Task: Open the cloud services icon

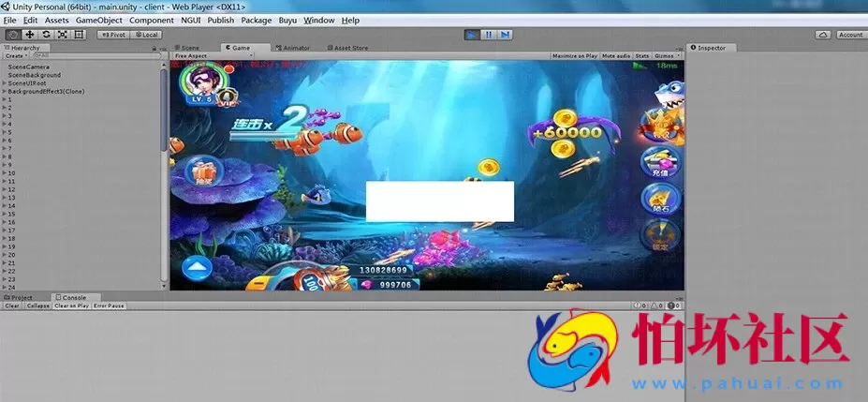Action: pos(823,35)
